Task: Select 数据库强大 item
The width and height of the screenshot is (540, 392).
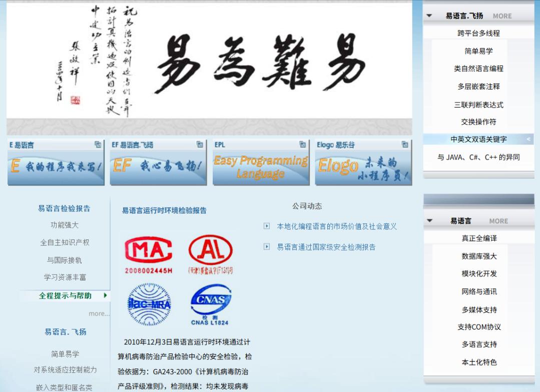Action: point(479,256)
